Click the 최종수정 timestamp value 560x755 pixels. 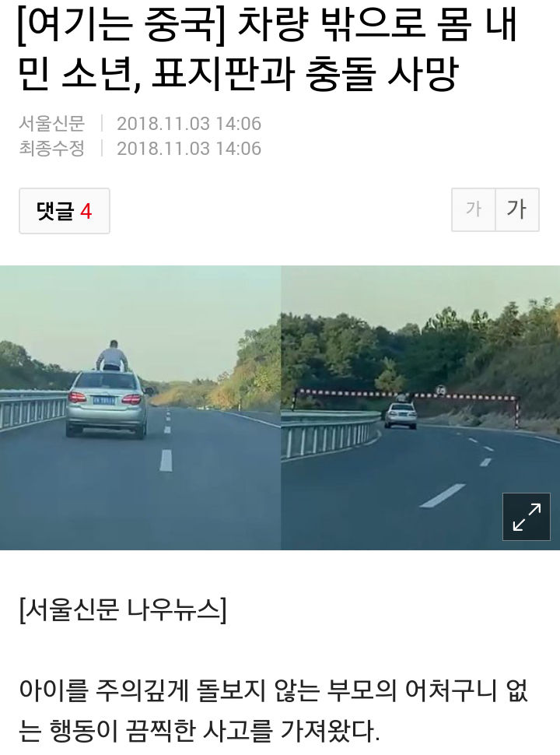pos(188,149)
